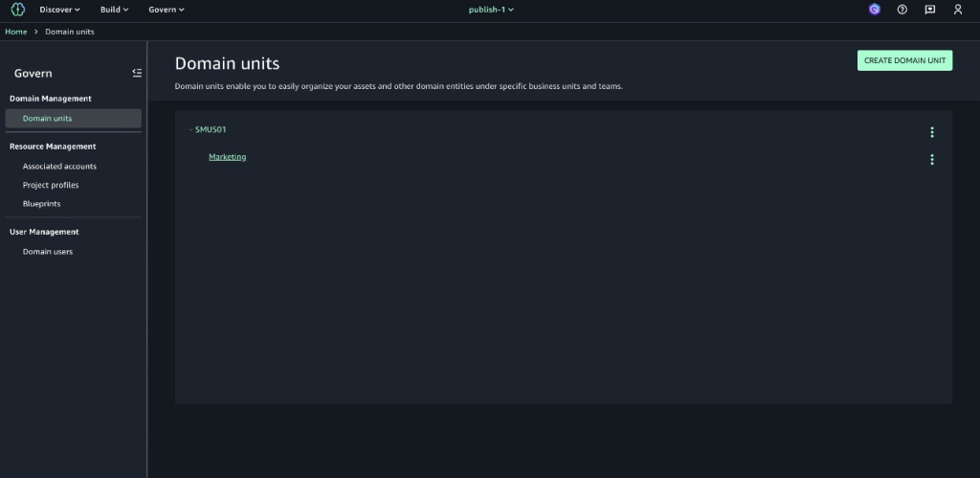Open Project profiles in sidebar
This screenshot has height=478, width=980.
point(51,185)
